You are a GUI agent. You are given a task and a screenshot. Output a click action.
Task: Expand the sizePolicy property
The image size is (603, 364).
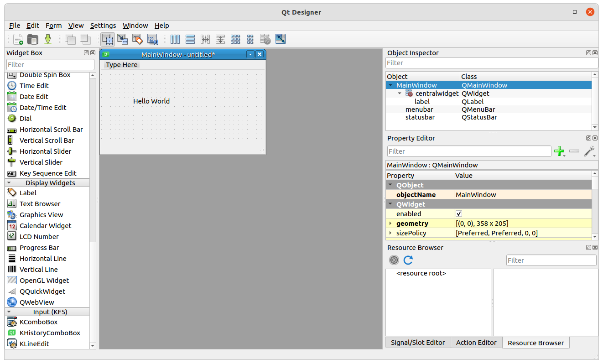pyautogui.click(x=390, y=233)
